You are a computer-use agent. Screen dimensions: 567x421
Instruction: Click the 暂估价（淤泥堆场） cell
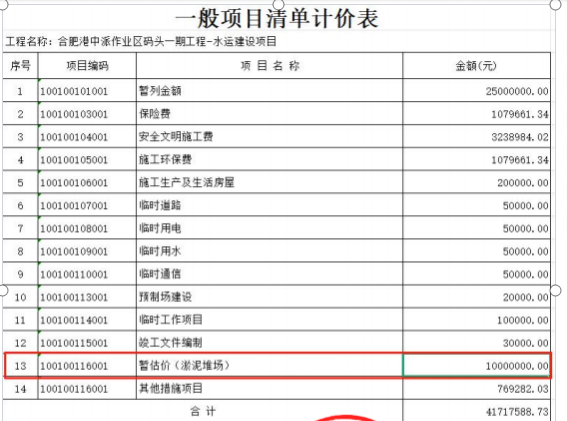(x=269, y=365)
